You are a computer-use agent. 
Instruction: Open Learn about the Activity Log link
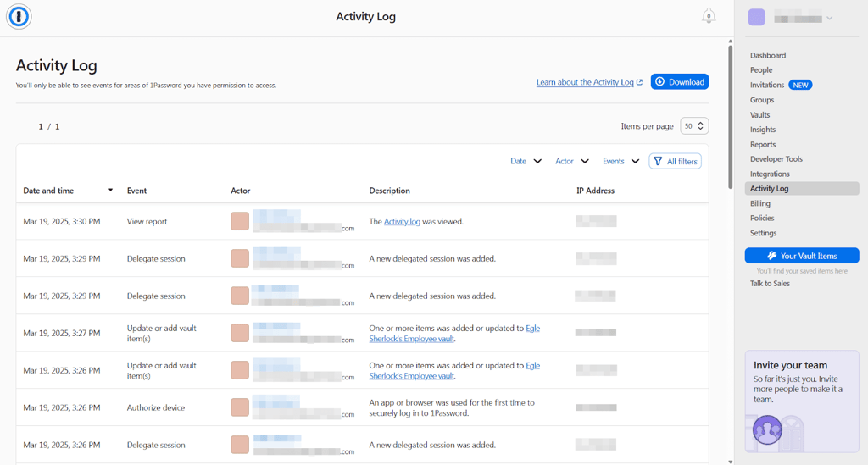point(590,82)
